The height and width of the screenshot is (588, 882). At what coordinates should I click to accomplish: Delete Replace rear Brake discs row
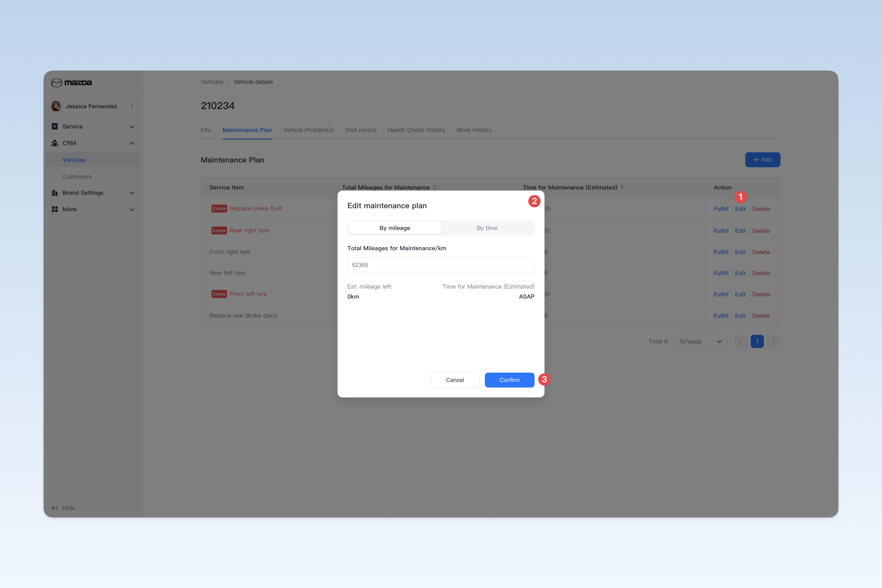point(761,316)
